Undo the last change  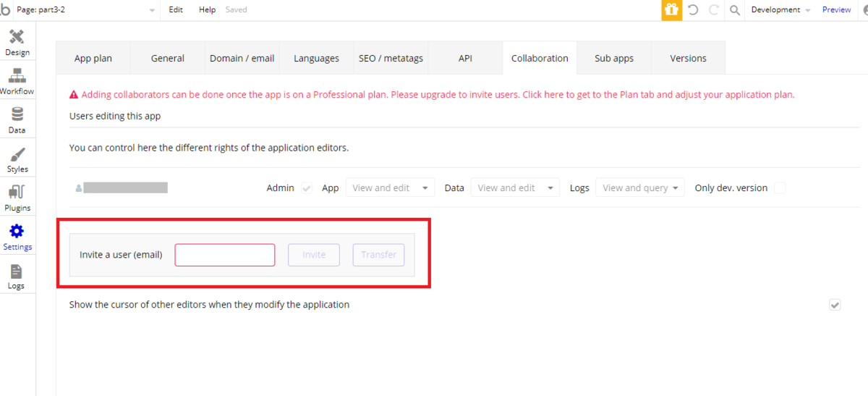click(x=693, y=10)
